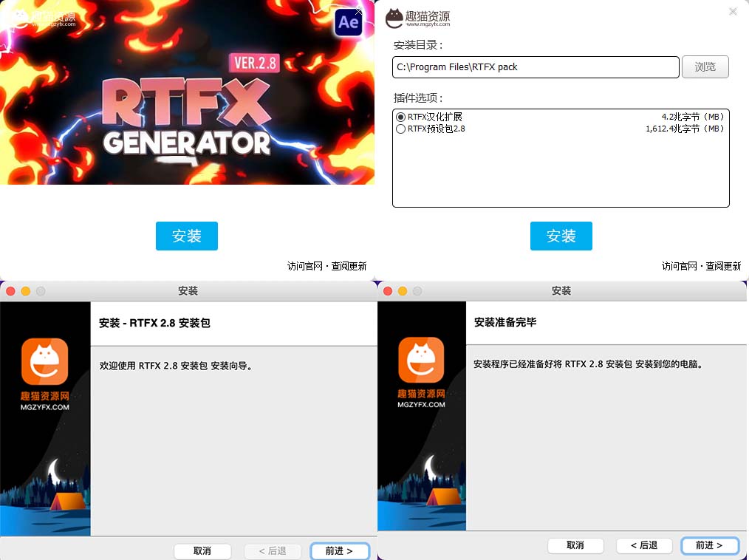Click < 后退 in the 安装准备完毕 window
749x560 pixels.
pyautogui.click(x=644, y=545)
